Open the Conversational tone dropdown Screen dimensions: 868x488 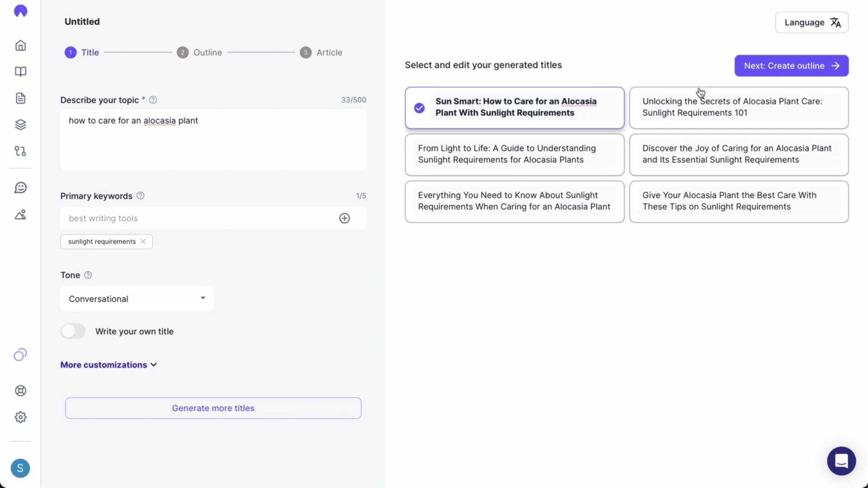tap(137, 299)
